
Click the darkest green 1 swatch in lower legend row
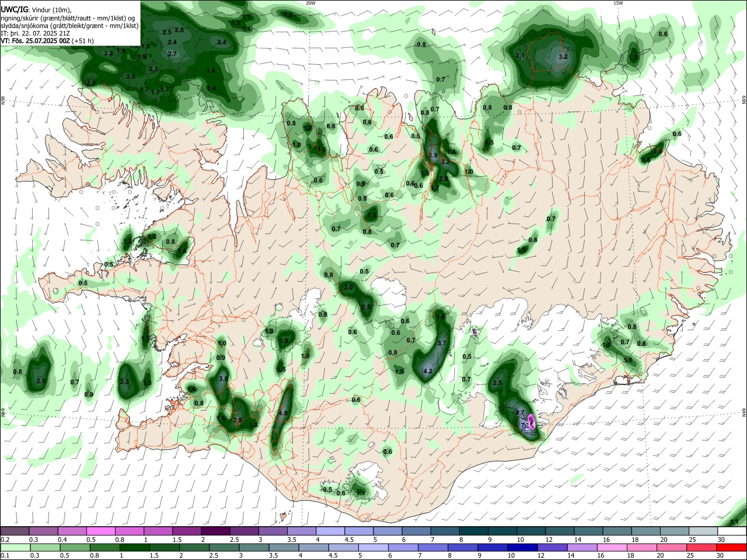[x=134, y=547]
